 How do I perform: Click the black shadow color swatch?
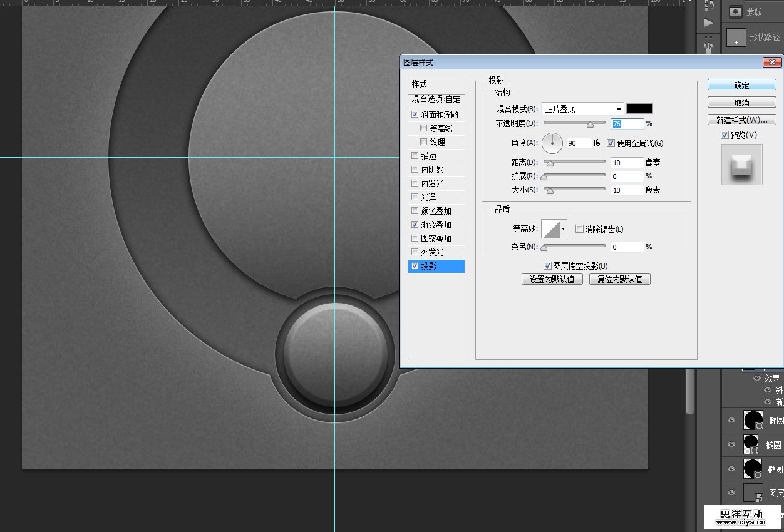click(639, 109)
